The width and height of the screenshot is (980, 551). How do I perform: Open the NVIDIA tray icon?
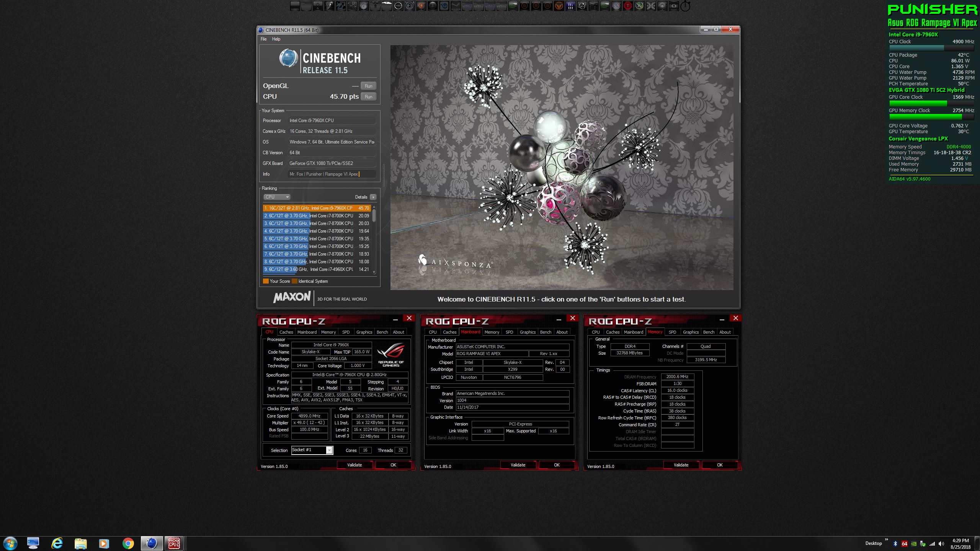click(914, 544)
